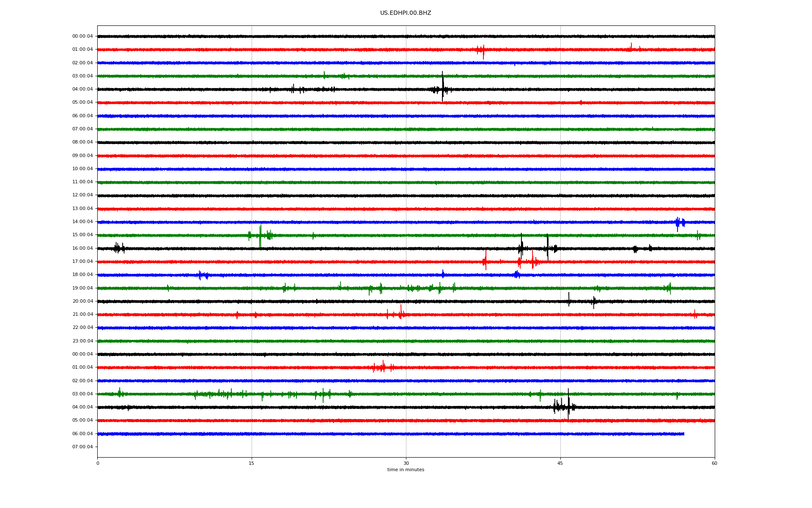The height and width of the screenshot is (508, 812).
Task: Click the 0 minute tick label
Action: (x=98, y=463)
